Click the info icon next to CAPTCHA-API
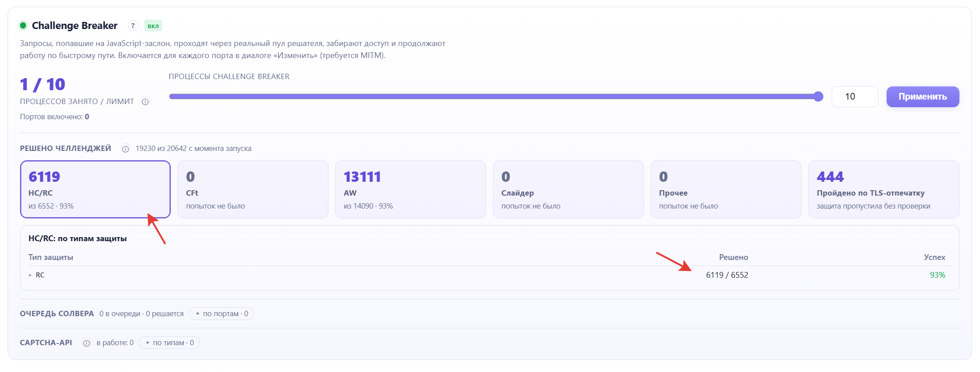The width and height of the screenshot is (980, 372). point(87,343)
